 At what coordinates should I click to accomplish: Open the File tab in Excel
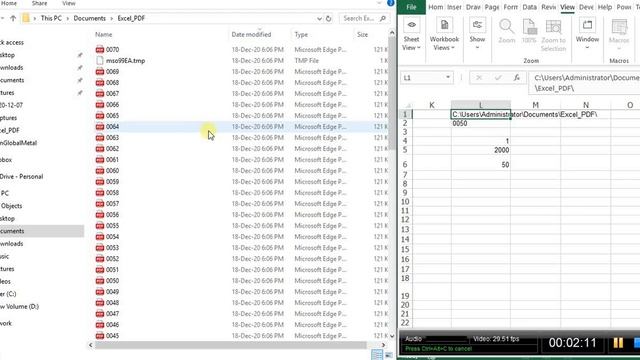click(x=411, y=7)
